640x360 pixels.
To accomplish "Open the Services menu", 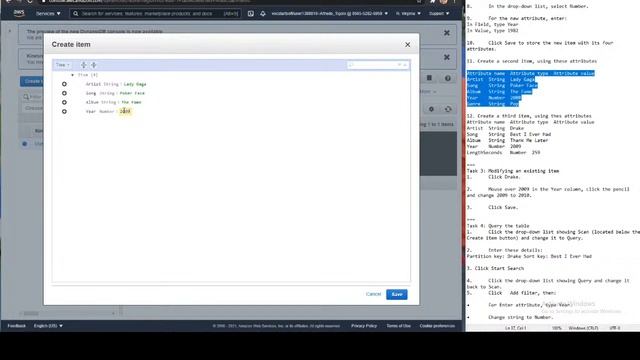I will (48, 13).
